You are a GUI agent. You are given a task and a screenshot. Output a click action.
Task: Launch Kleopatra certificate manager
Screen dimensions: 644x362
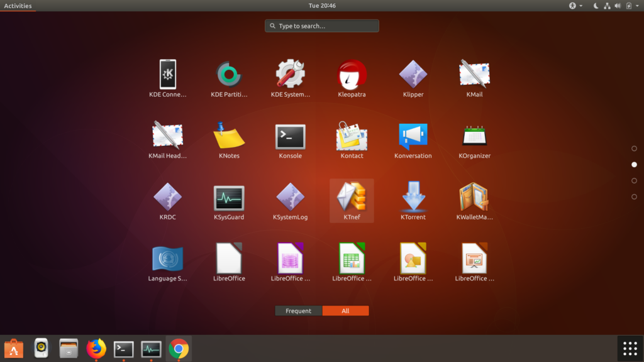(x=352, y=79)
